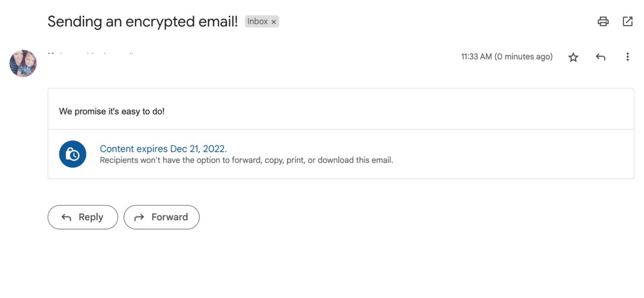The height and width of the screenshot is (298, 644).
Task: Click the 11:33 AM timestamp
Action: coord(476,57)
